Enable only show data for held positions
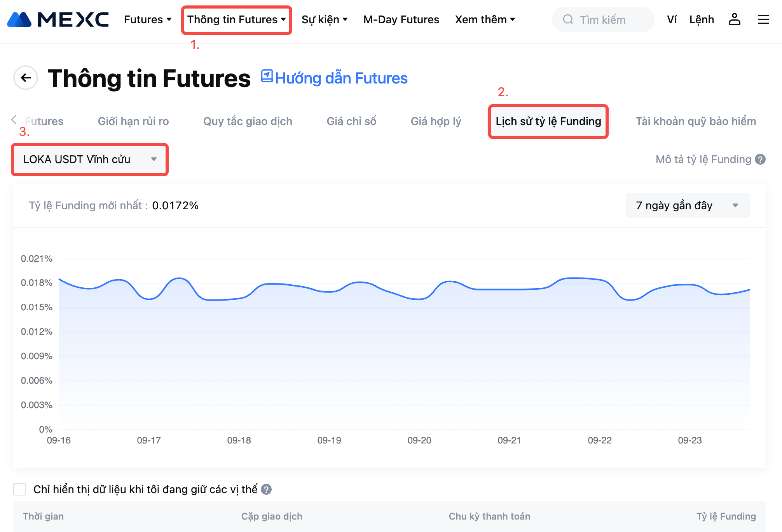This screenshot has height=532, width=782. point(19,489)
